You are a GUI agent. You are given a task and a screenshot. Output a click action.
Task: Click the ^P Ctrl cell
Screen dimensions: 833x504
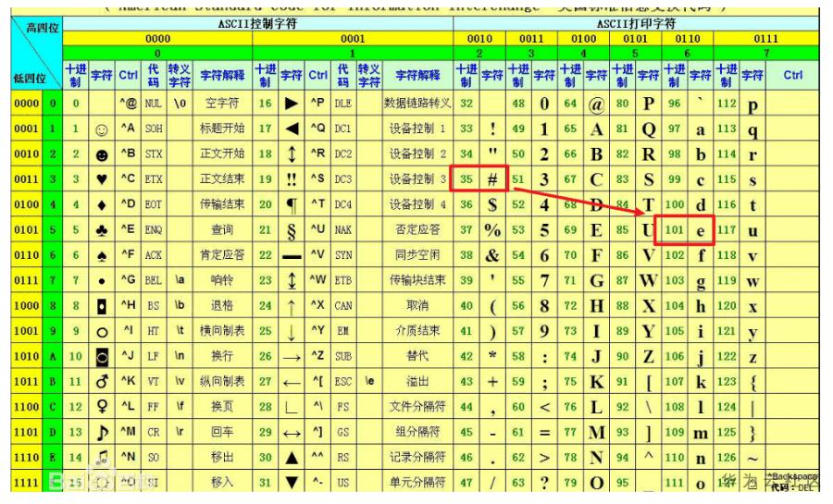[x=317, y=103]
